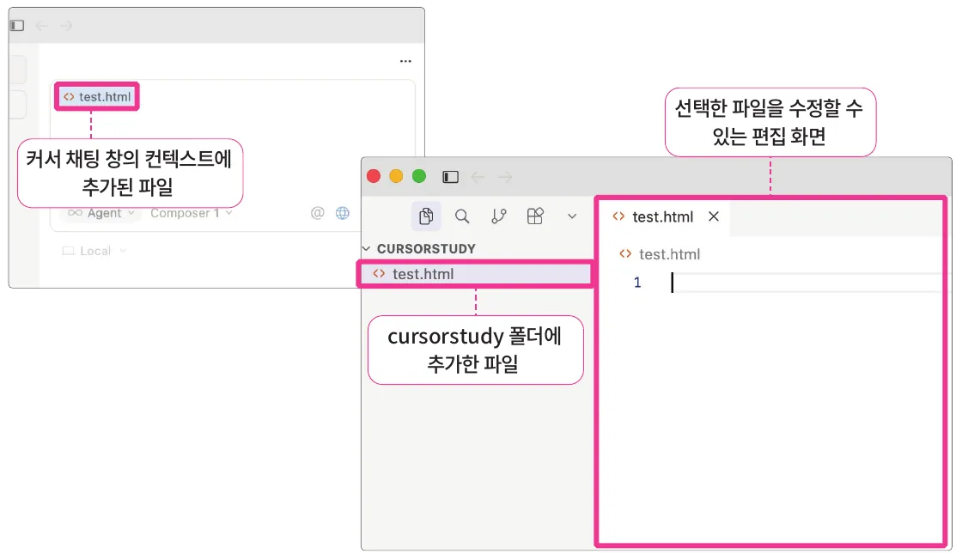Open the three-dot more options menu
962x560 pixels.
pos(405,61)
